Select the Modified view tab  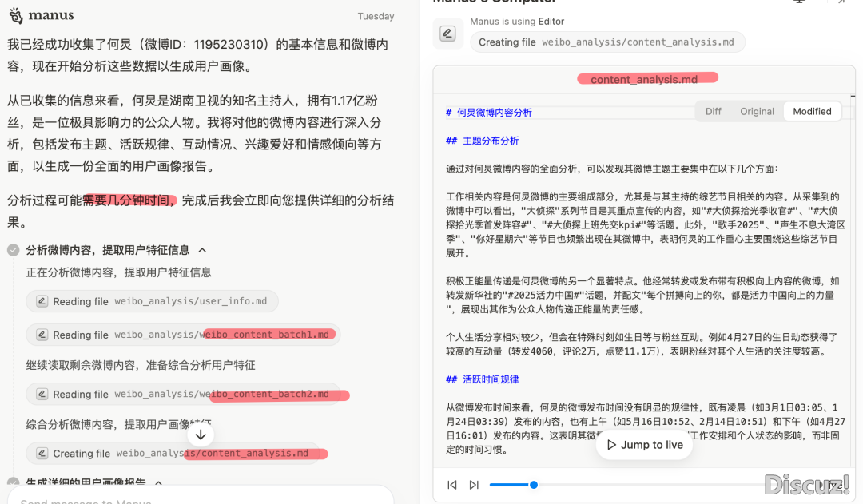click(x=812, y=112)
